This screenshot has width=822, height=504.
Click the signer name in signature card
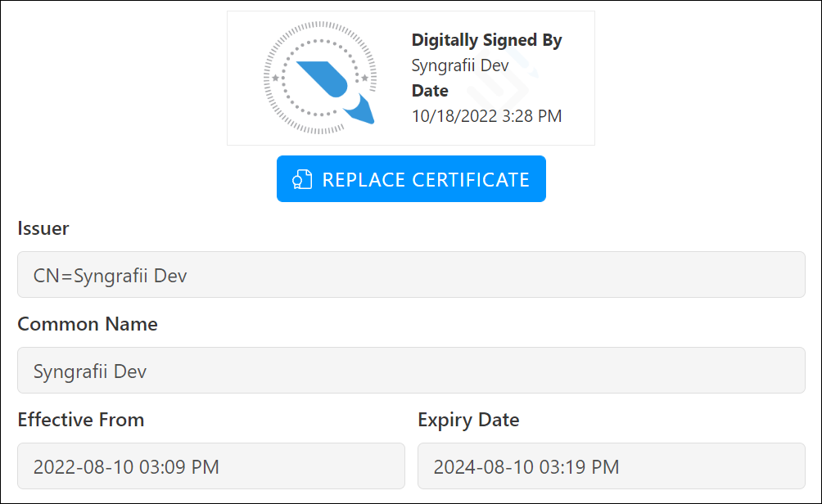pos(460,65)
